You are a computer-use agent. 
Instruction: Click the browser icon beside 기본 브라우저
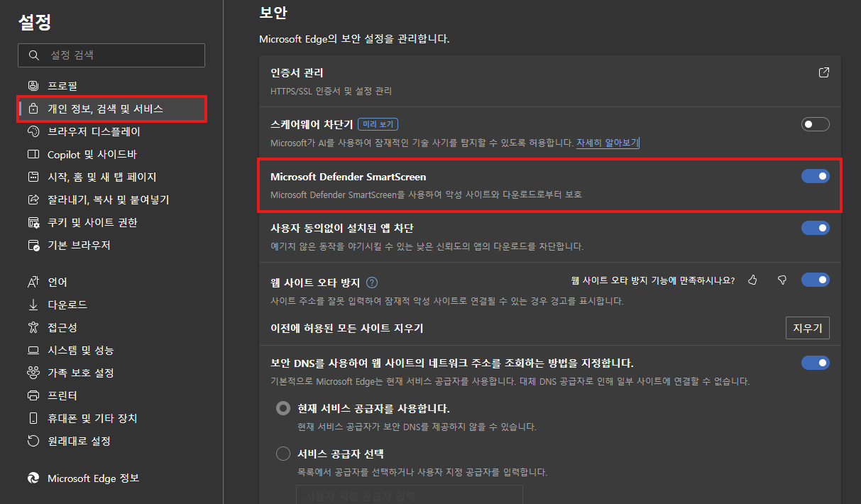(x=33, y=245)
